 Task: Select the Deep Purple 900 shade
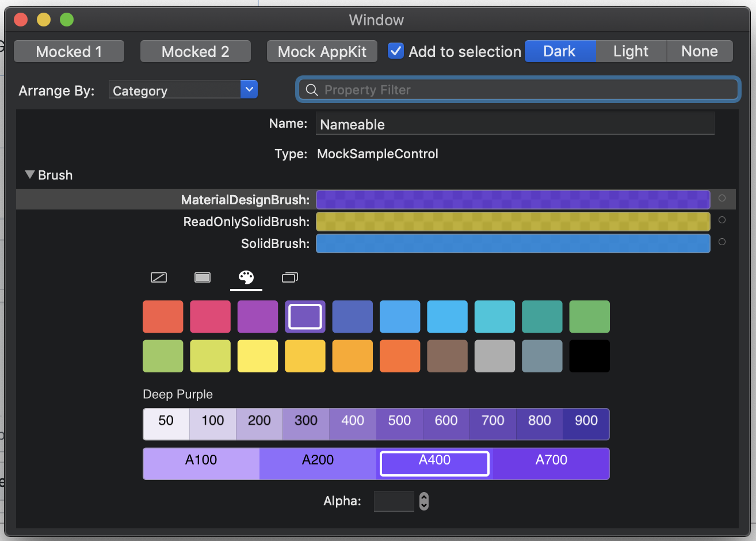tap(586, 421)
